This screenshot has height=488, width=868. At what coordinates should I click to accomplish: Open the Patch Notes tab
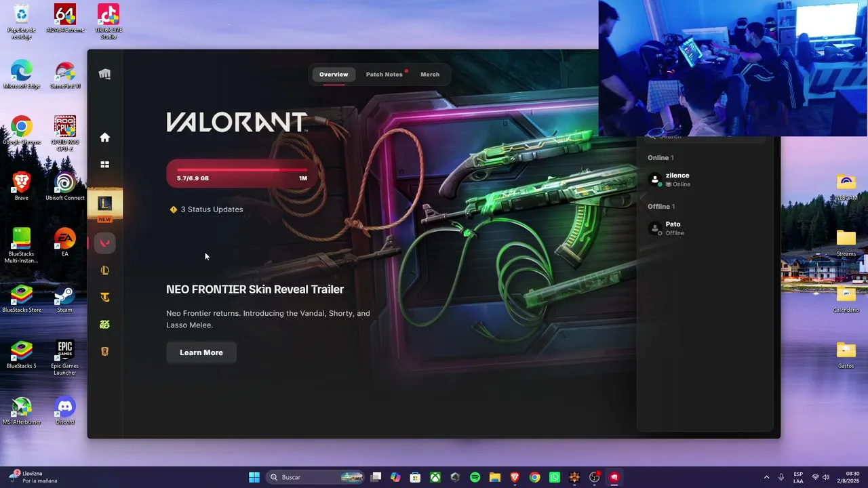coord(384,75)
